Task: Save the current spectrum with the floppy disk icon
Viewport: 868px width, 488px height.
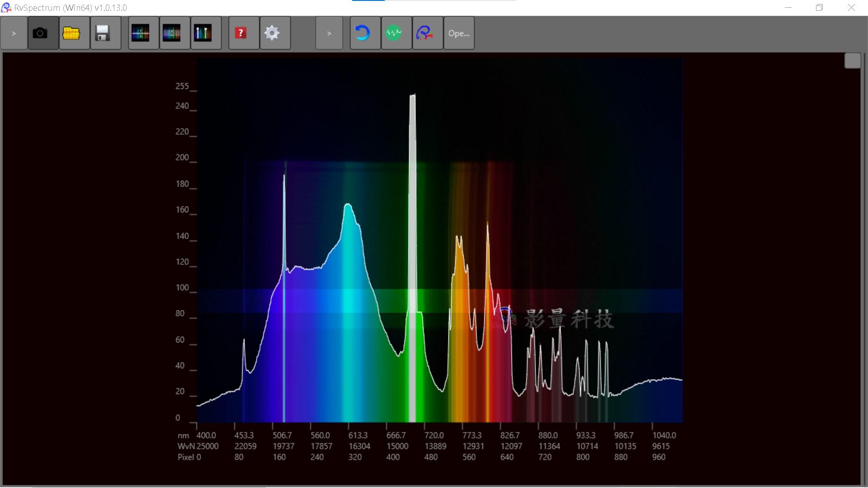Action: (x=105, y=33)
